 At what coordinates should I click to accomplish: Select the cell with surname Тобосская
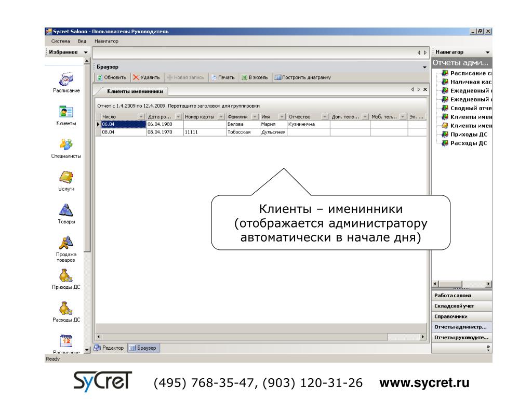(243, 132)
